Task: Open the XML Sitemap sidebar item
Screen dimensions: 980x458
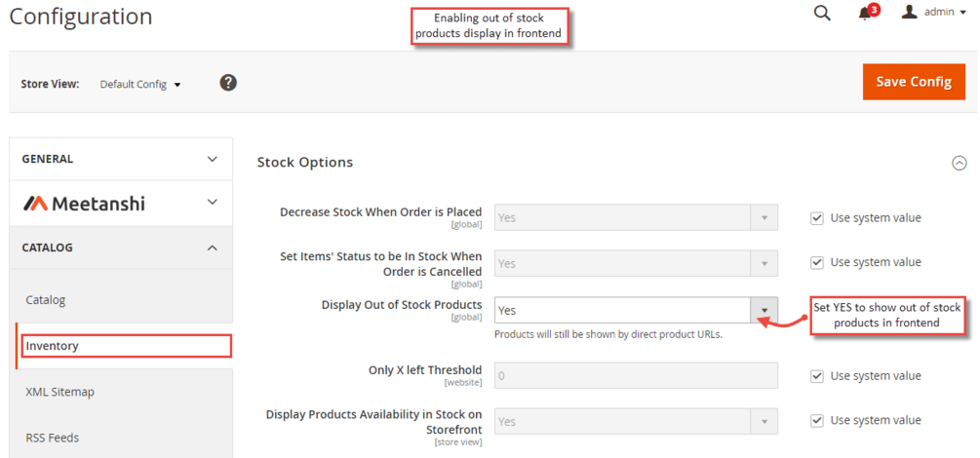Action: [x=60, y=393]
